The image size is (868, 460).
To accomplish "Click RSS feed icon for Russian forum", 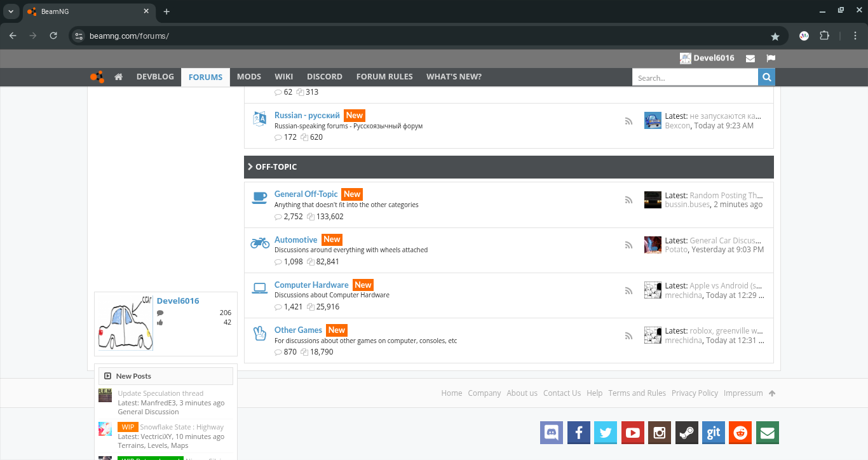I will 628,121.
